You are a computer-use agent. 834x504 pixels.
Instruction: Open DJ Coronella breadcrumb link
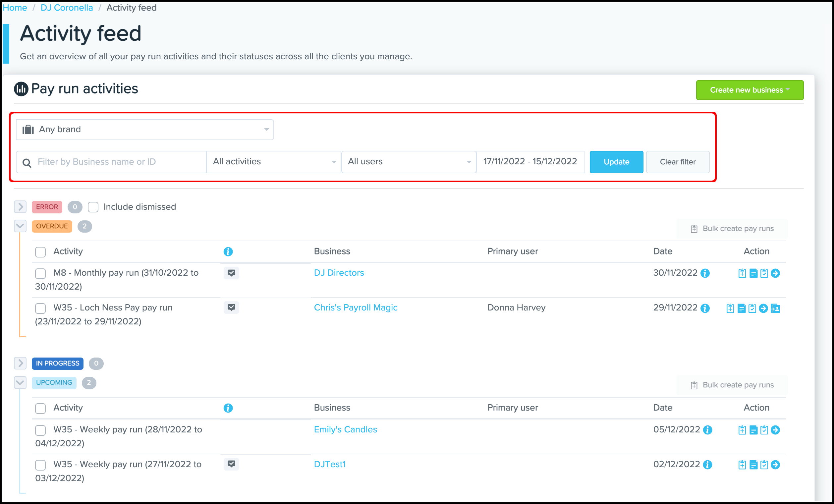[x=67, y=8]
